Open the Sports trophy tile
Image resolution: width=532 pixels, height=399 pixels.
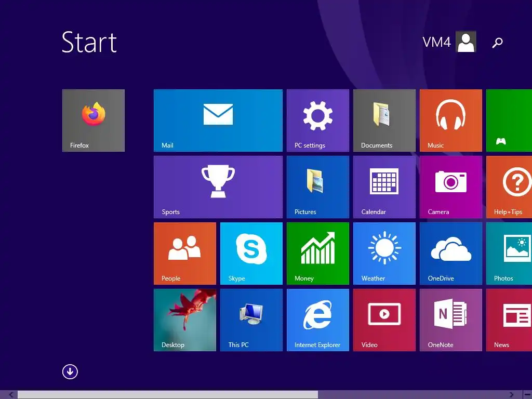(218, 187)
